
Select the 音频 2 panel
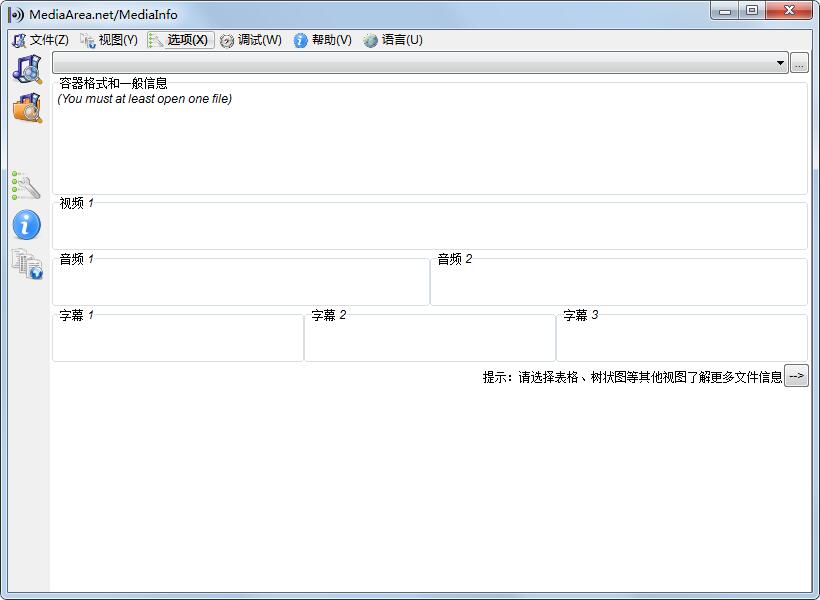618,278
